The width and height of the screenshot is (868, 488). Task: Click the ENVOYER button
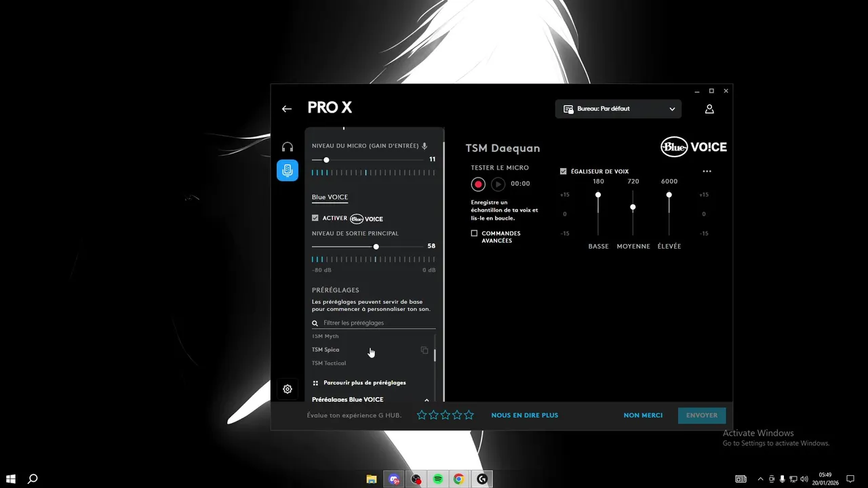pos(702,415)
